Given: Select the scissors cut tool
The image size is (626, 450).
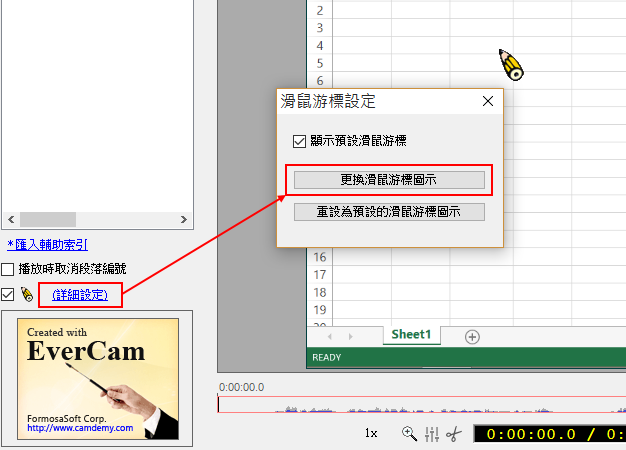Looking at the screenshot, I should coord(453,434).
